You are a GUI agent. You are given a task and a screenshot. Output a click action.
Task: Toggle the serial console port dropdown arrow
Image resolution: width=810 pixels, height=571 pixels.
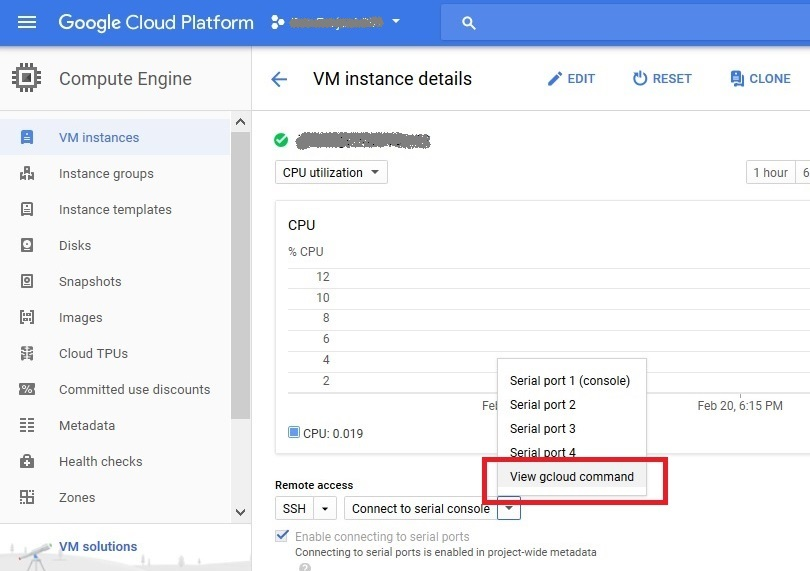pos(509,508)
